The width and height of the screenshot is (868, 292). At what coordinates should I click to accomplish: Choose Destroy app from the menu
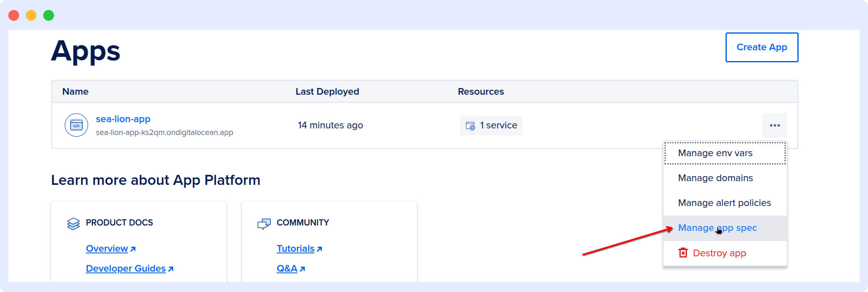pos(719,253)
